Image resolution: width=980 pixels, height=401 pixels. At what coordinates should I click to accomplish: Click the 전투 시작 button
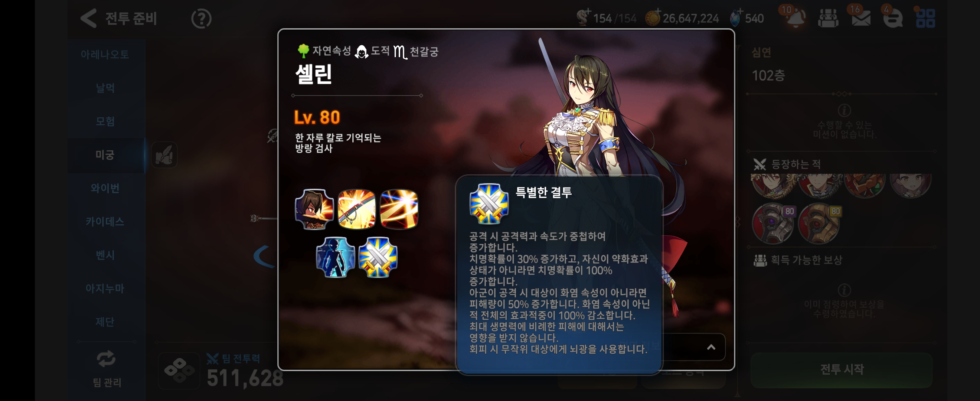pos(842,369)
